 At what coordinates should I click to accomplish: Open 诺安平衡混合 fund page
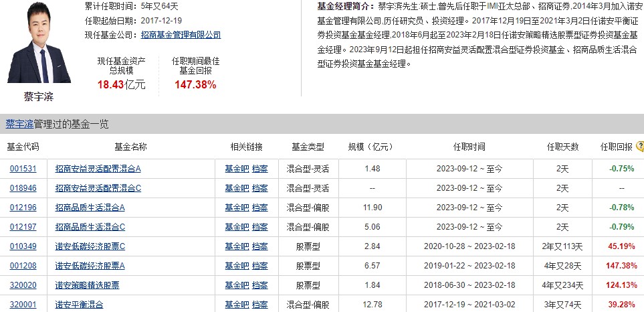pyautogui.click(x=80, y=305)
